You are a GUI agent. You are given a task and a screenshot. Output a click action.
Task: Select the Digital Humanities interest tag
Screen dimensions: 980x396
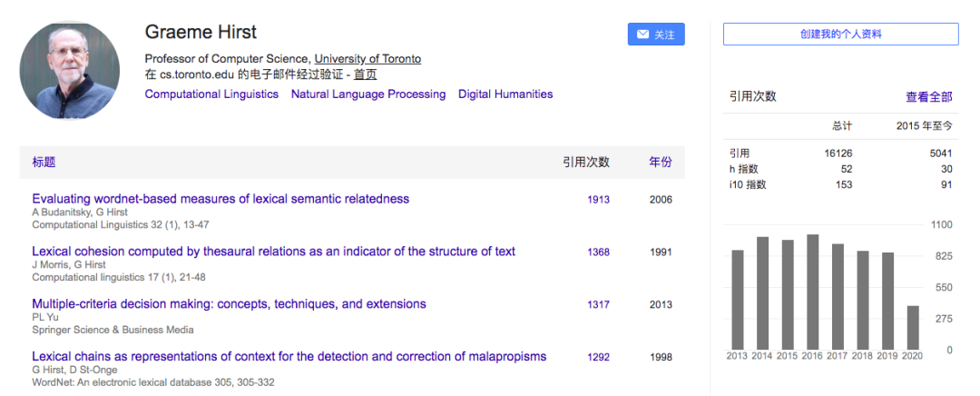pos(505,94)
